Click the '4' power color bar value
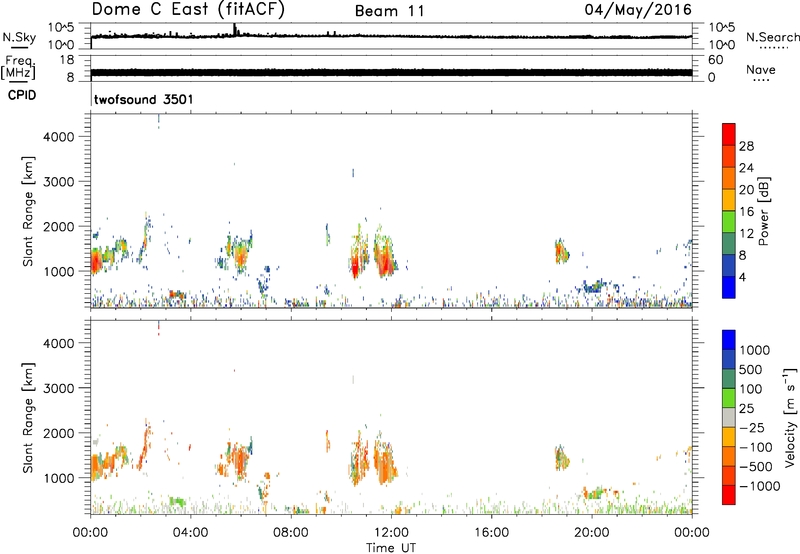800x554 pixels. [742, 277]
